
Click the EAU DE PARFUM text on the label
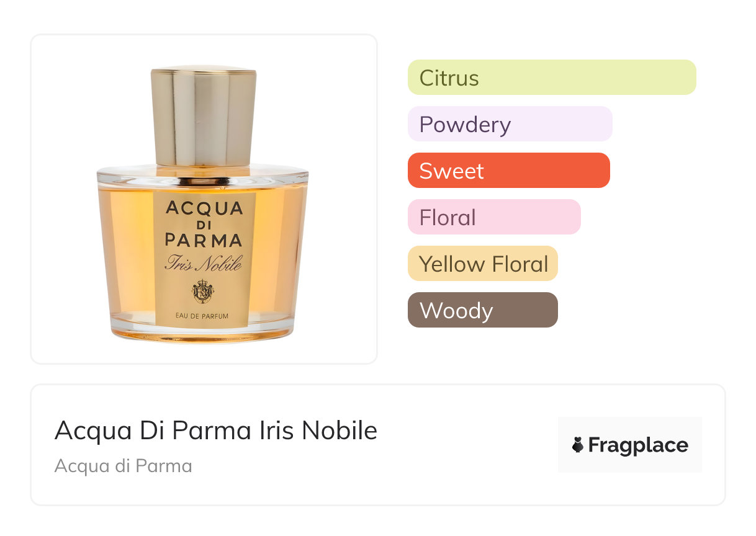202,316
